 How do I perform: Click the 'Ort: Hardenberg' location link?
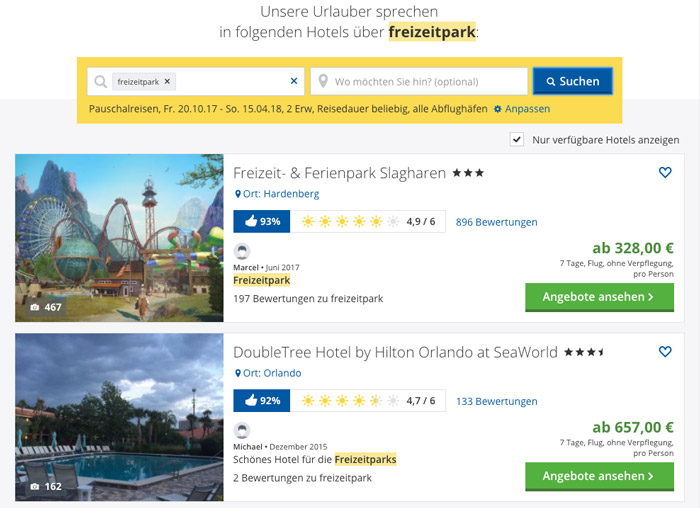[277, 194]
